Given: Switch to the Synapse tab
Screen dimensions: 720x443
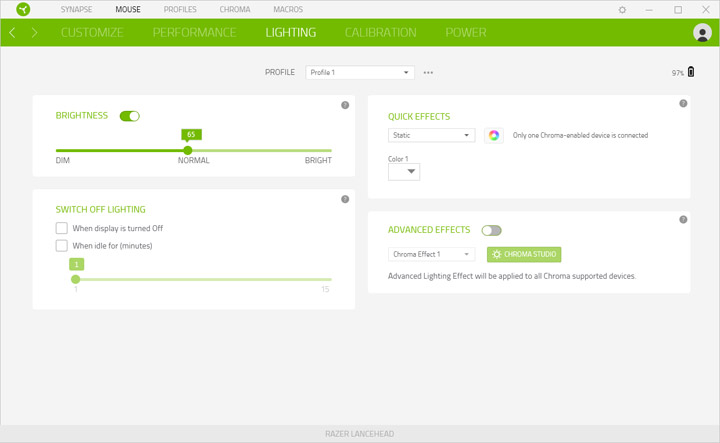Looking at the screenshot, I should coord(76,9).
